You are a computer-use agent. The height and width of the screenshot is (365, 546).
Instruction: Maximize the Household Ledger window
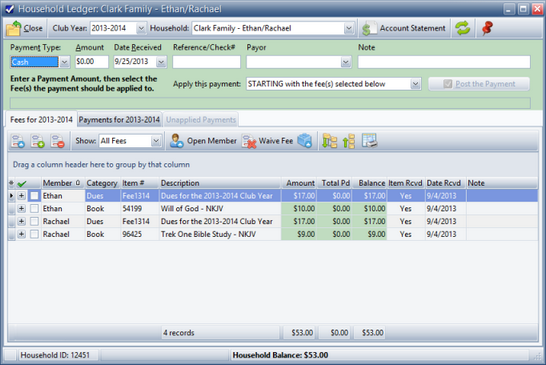pyautogui.click(x=523, y=9)
